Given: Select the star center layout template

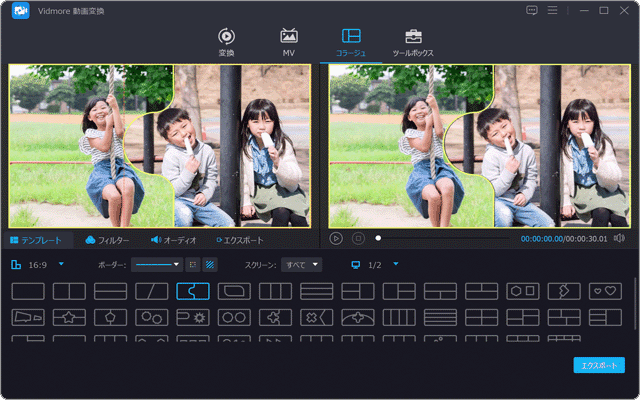Looking at the screenshot, I should pyautogui.click(x=69, y=317).
